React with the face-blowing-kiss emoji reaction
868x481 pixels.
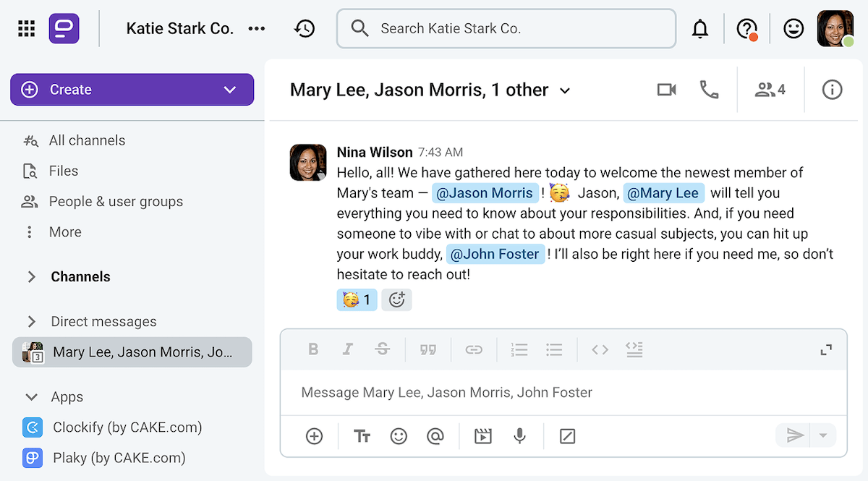356,299
